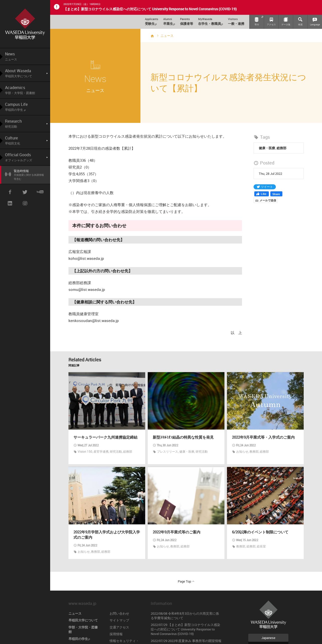The height and width of the screenshot is (644, 322).
Task: Open the Waseda University Autumn thumbnail
Action: click(265, 401)
